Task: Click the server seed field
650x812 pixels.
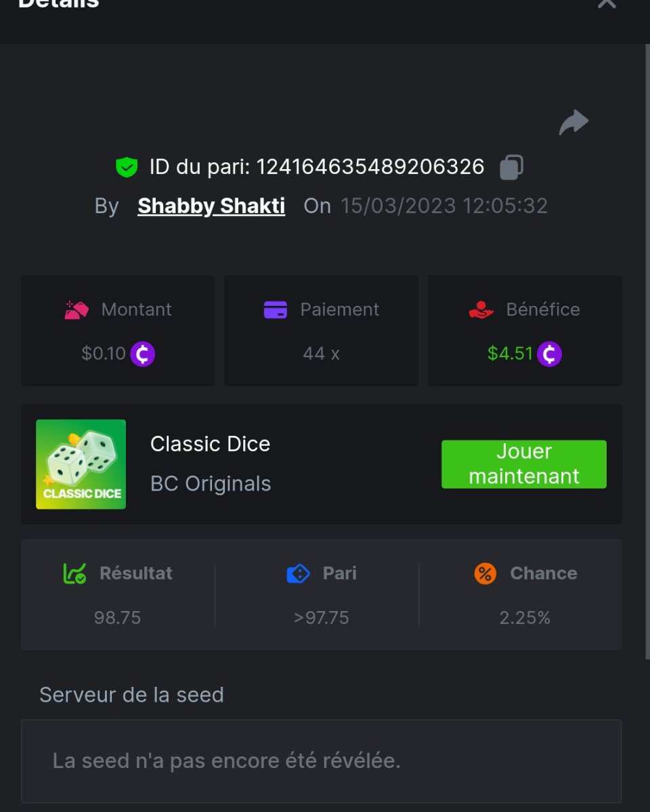Action: tap(321, 761)
